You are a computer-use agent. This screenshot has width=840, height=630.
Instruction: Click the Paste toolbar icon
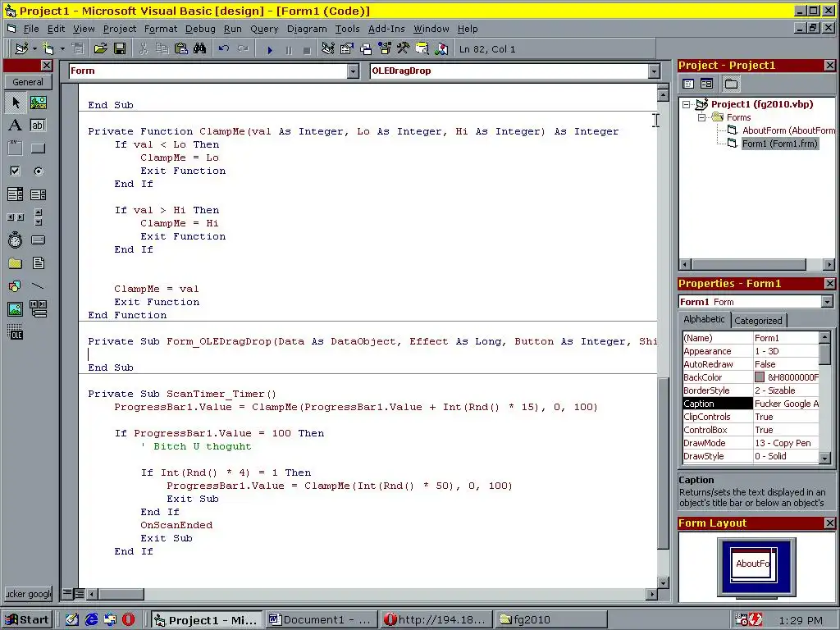click(x=181, y=49)
